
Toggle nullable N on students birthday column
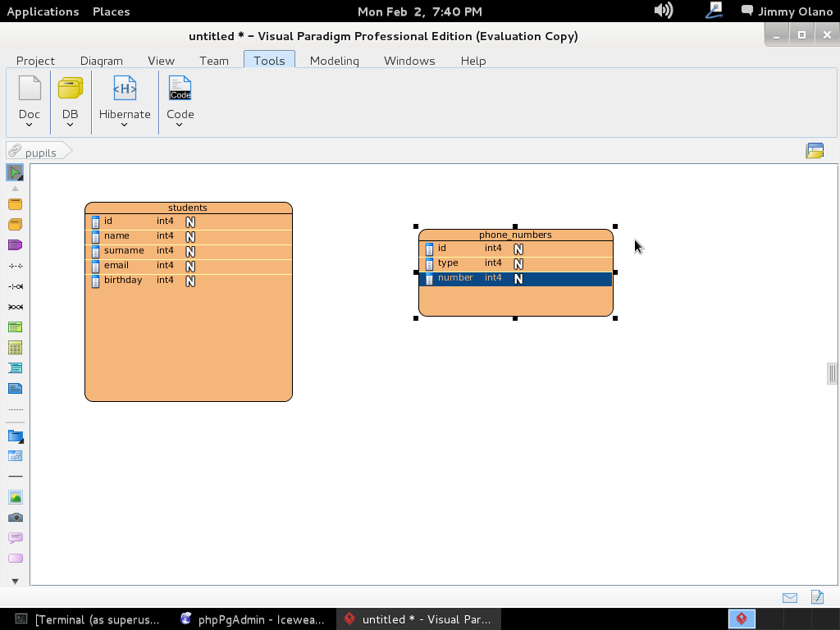[190, 281]
